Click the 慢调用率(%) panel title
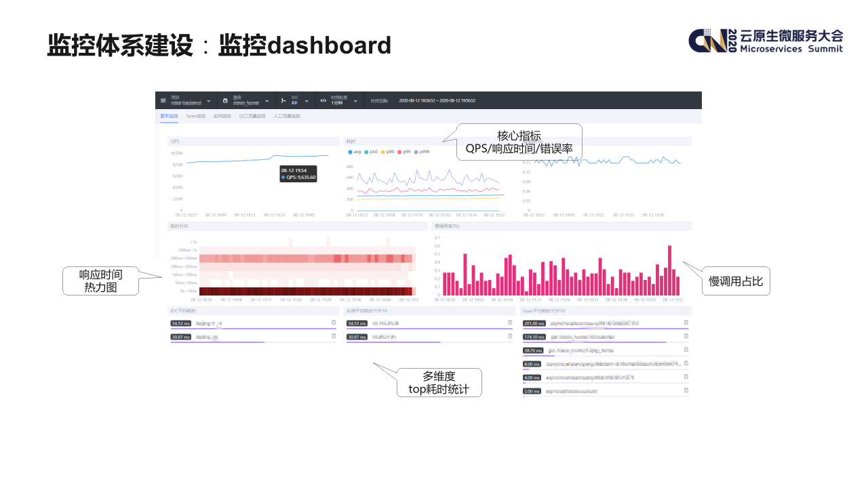 pos(448,226)
